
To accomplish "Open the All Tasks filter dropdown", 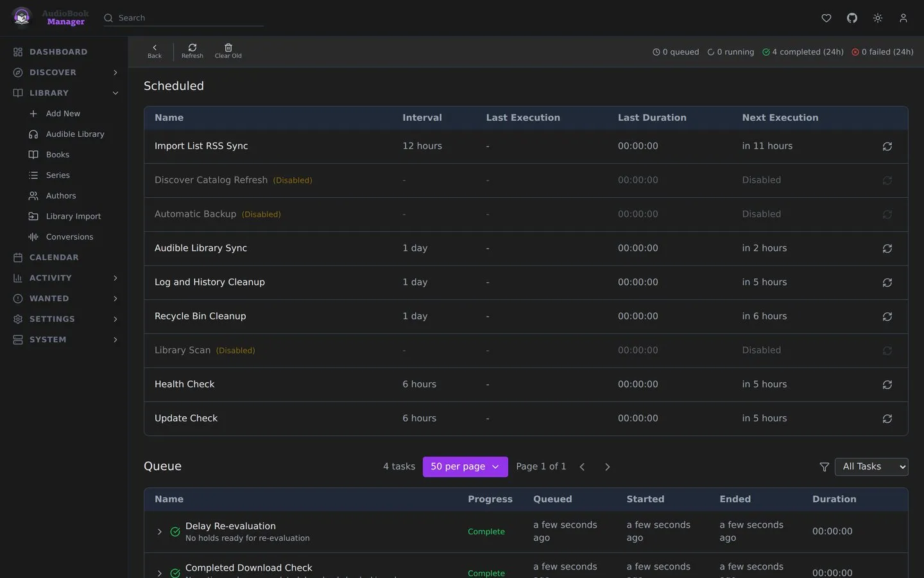I will 871,467.
